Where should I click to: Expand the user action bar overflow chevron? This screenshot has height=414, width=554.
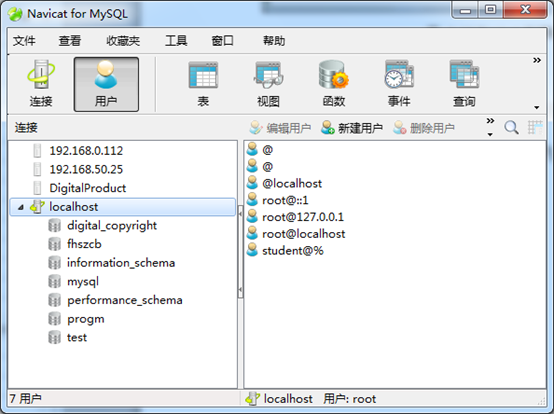coord(490,121)
